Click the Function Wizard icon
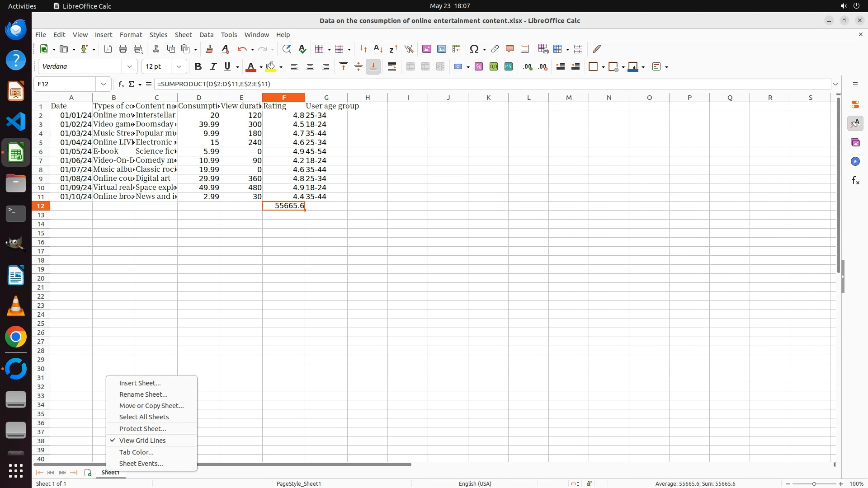 pos(121,84)
